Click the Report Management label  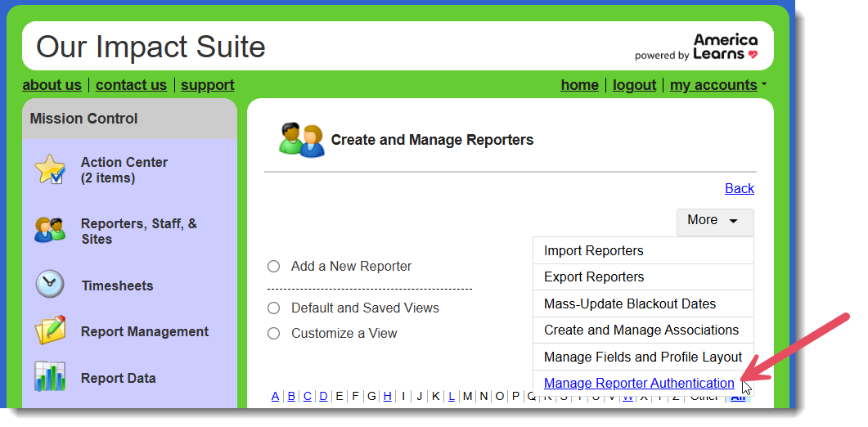pyautogui.click(x=145, y=332)
